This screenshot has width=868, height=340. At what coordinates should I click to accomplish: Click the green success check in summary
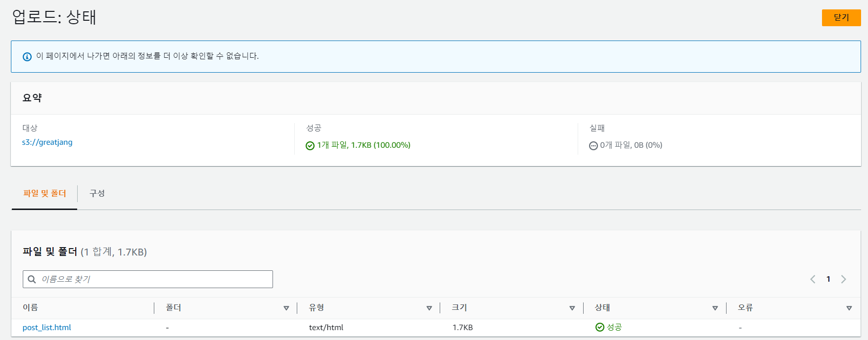[310, 146]
